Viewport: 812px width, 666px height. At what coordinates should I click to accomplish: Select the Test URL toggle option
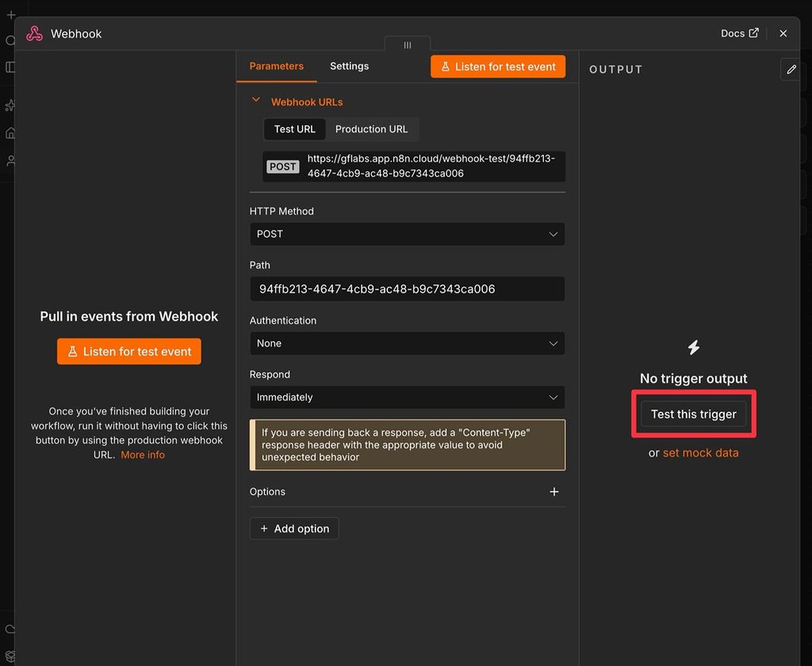(295, 129)
